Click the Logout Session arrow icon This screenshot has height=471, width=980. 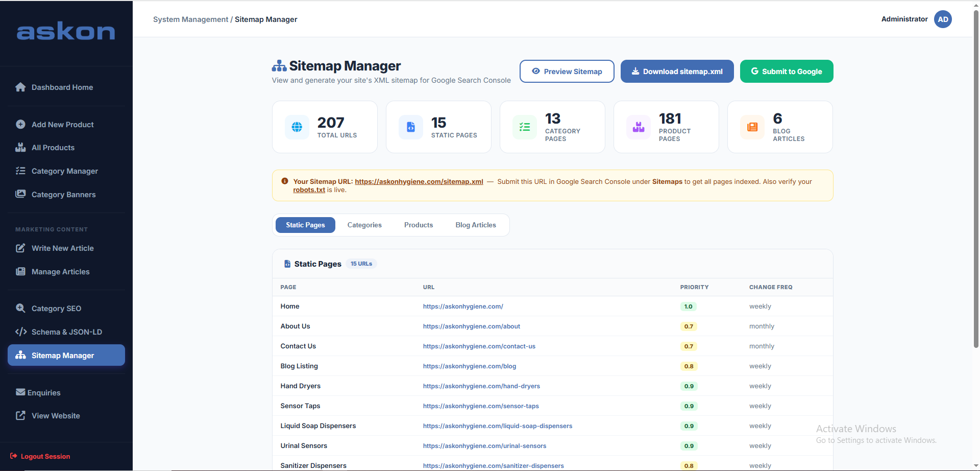(x=14, y=456)
